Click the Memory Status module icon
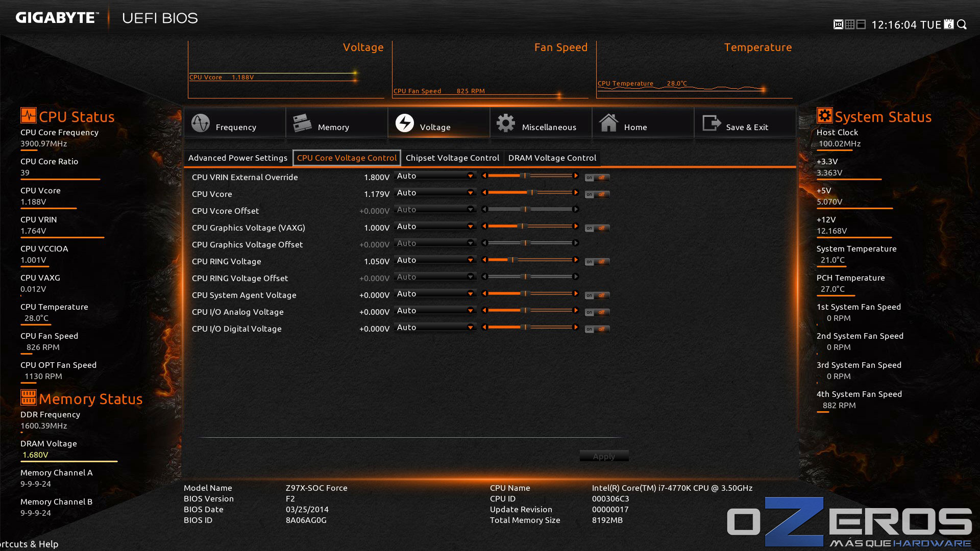 click(29, 397)
